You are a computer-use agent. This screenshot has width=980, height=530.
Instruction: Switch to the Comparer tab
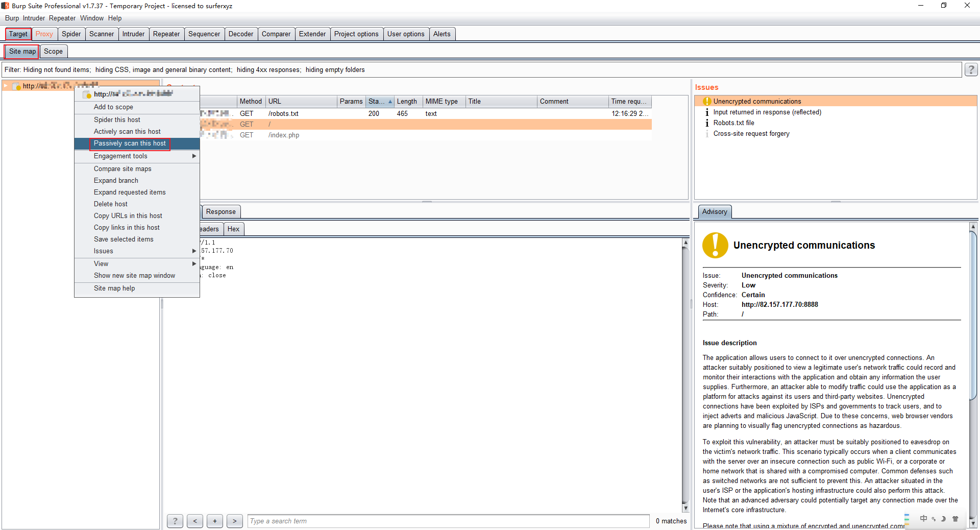[x=276, y=34]
